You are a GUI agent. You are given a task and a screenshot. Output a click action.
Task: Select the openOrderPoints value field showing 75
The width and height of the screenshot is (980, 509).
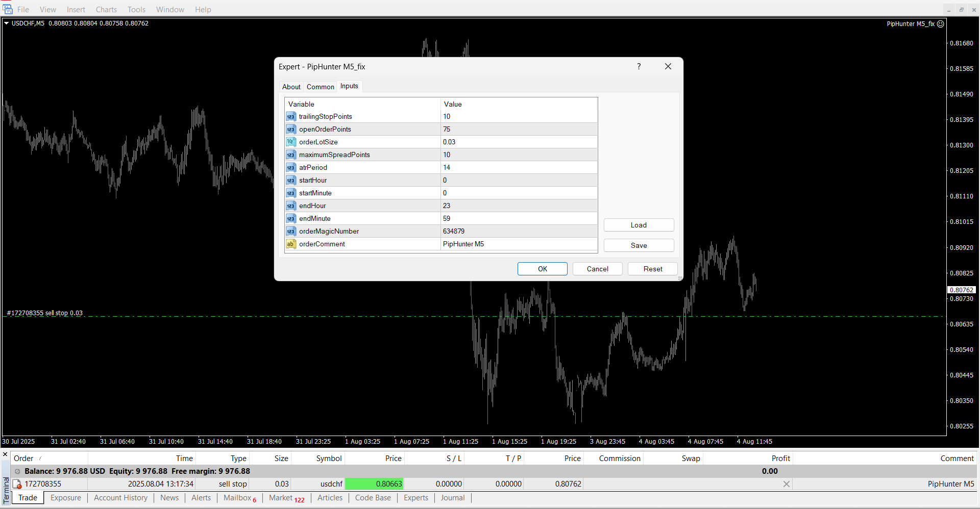point(518,130)
